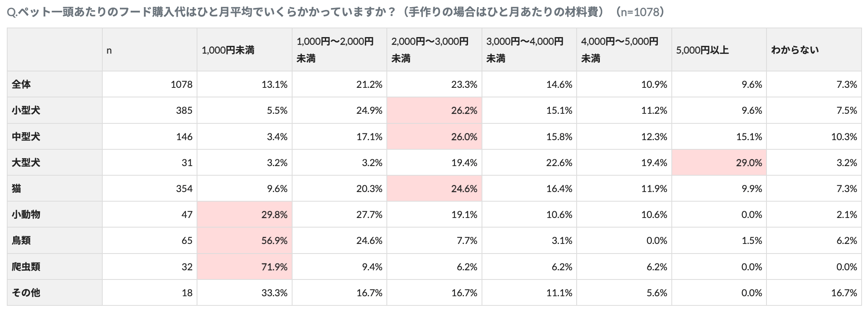The width and height of the screenshot is (868, 311).
Task: Click the 中型犬 row header
Action: pos(26,137)
